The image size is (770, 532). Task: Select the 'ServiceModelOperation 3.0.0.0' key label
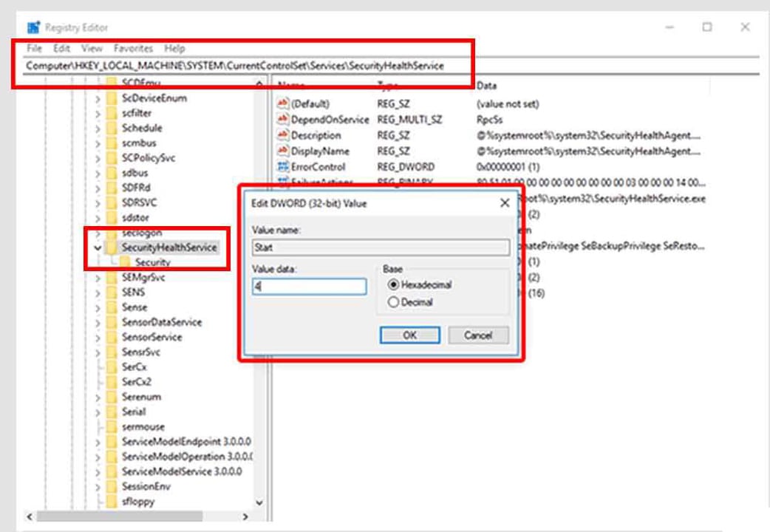tap(187, 457)
